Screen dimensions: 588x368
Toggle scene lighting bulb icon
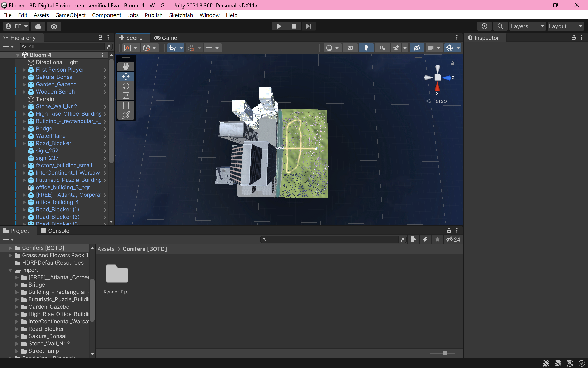(366, 48)
